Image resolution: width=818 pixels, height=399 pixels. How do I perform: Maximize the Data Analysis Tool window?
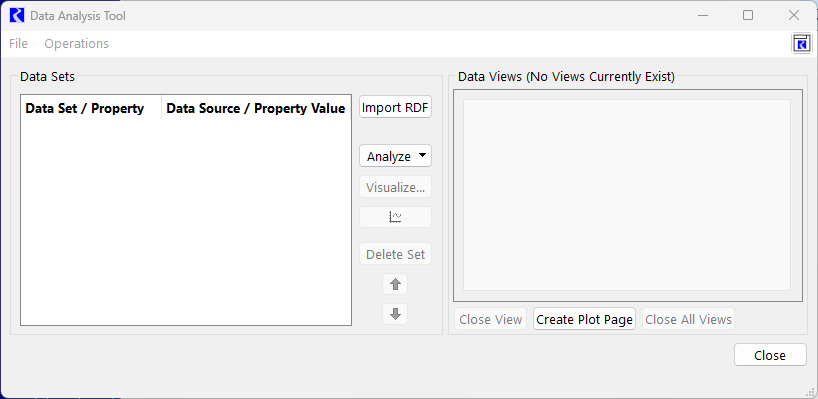(748, 16)
